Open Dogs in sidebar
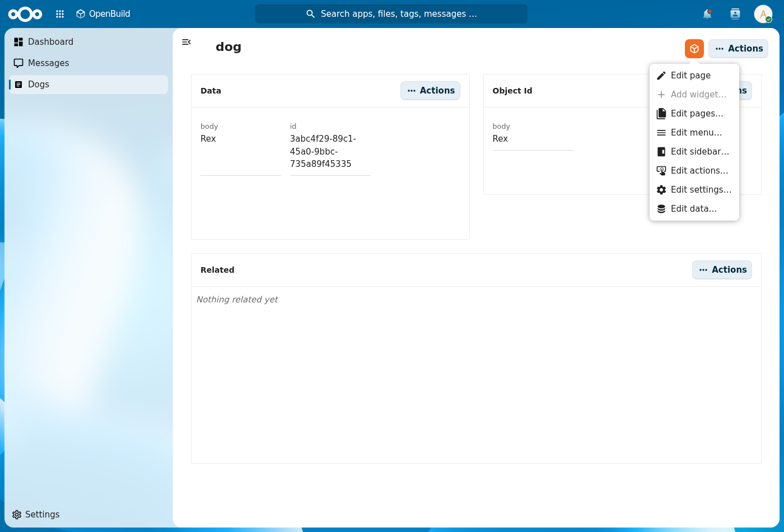 click(88, 85)
